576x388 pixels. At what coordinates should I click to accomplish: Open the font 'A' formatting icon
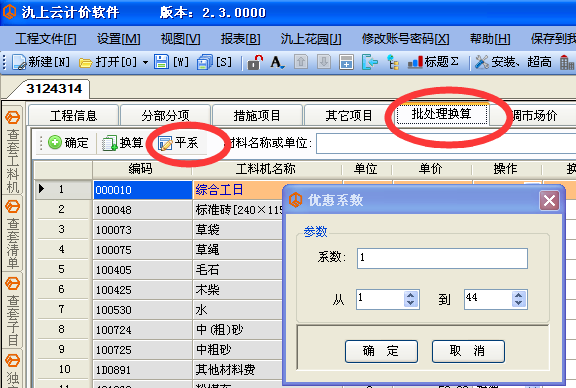[x=277, y=62]
